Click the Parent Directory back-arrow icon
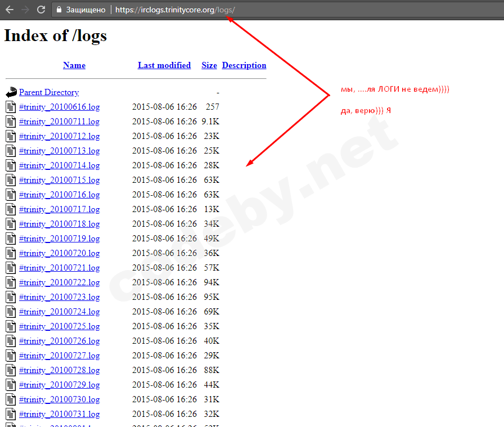 (x=11, y=92)
